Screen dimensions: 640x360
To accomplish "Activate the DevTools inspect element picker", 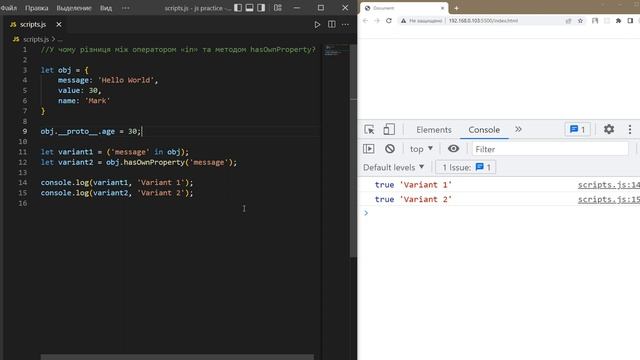I will [369, 129].
